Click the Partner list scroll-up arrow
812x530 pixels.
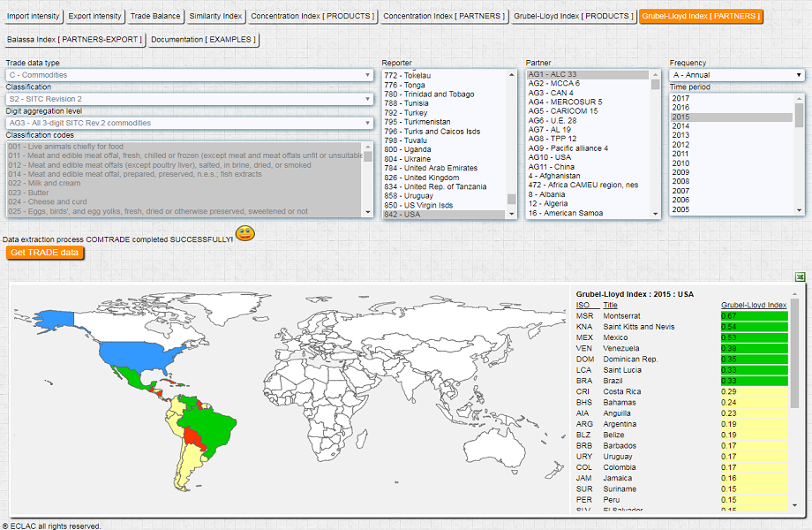tap(655, 75)
